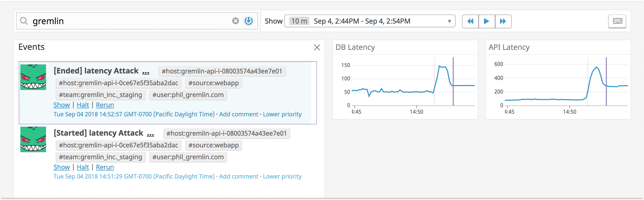Close the Events panel
644x200 pixels.
(x=317, y=47)
